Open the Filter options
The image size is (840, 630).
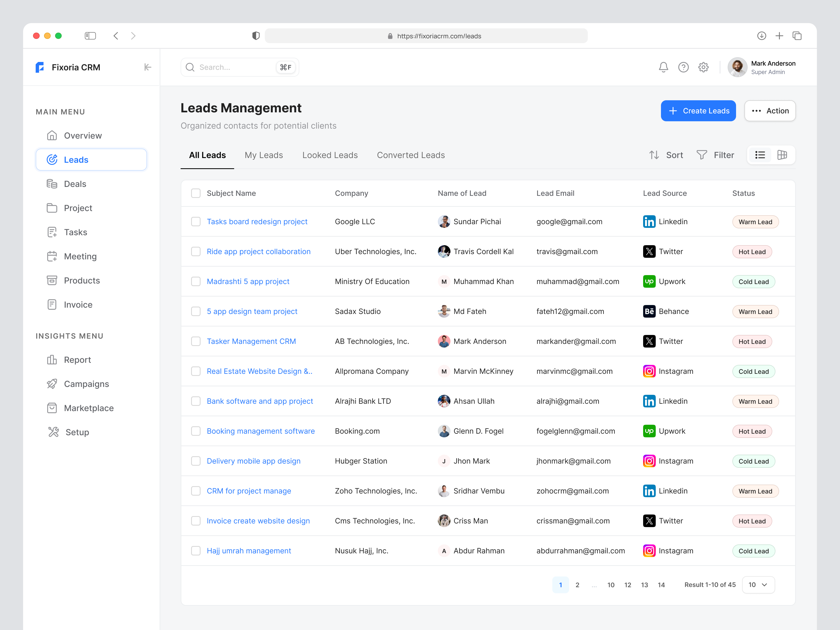pyautogui.click(x=716, y=155)
